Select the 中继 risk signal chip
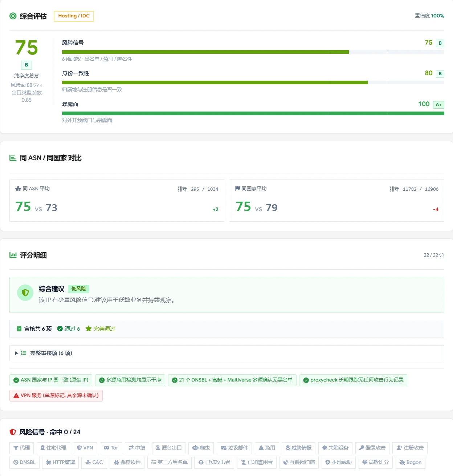This screenshot has width=453, height=476. pyautogui.click(x=137, y=448)
